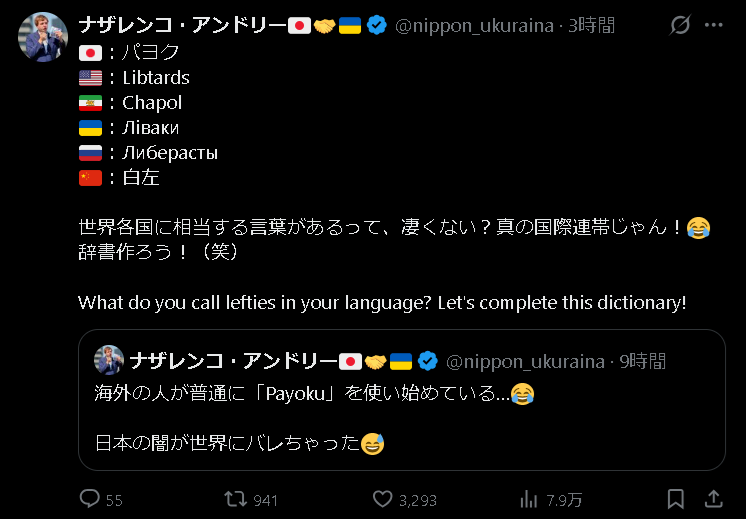
Task: Open view analytics bar chart icon
Action: (529, 499)
